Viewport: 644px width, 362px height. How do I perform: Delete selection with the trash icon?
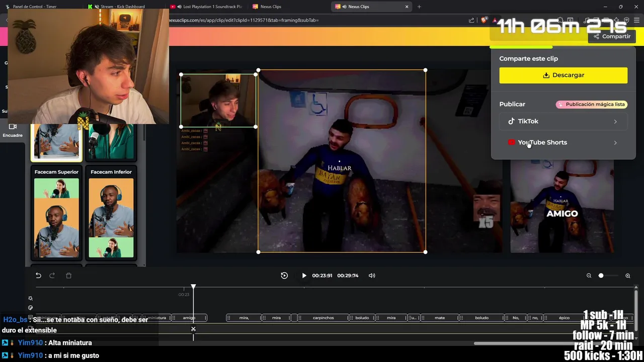pos(69,276)
